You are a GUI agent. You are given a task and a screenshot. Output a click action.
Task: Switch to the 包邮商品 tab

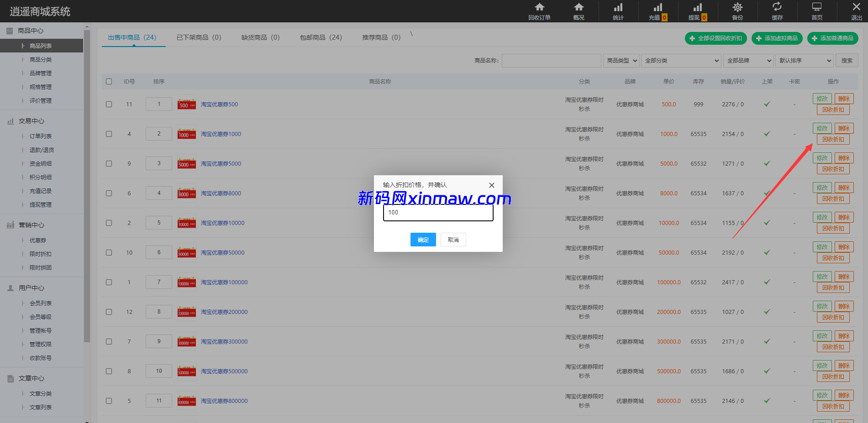(321, 37)
